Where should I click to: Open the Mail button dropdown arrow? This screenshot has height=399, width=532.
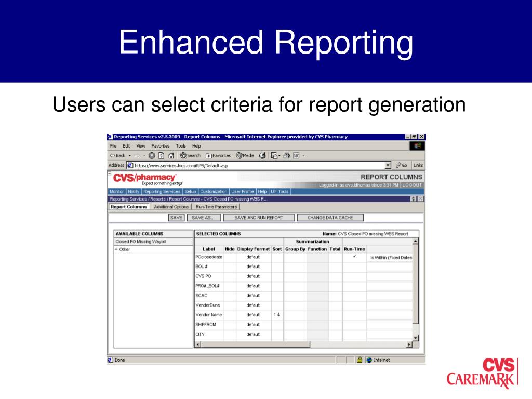point(280,156)
